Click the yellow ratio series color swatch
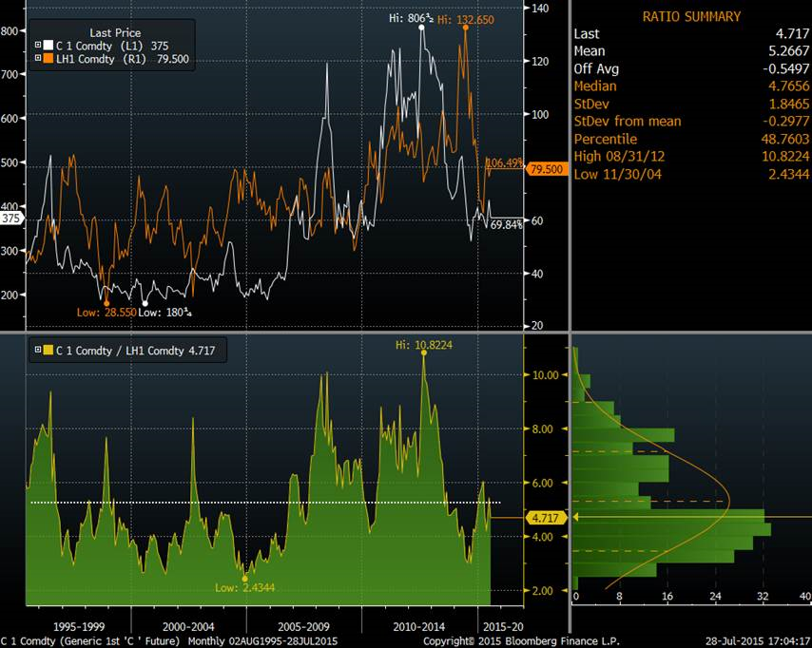The height and width of the screenshot is (648, 812). point(48,350)
